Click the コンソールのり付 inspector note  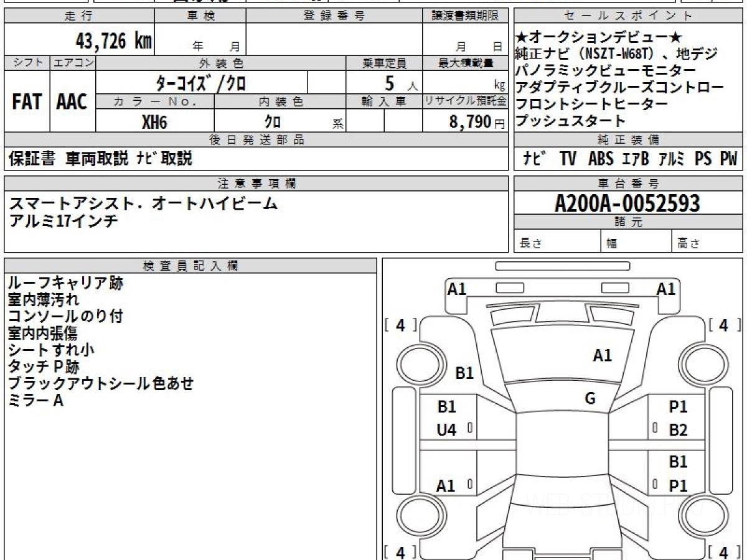65,317
